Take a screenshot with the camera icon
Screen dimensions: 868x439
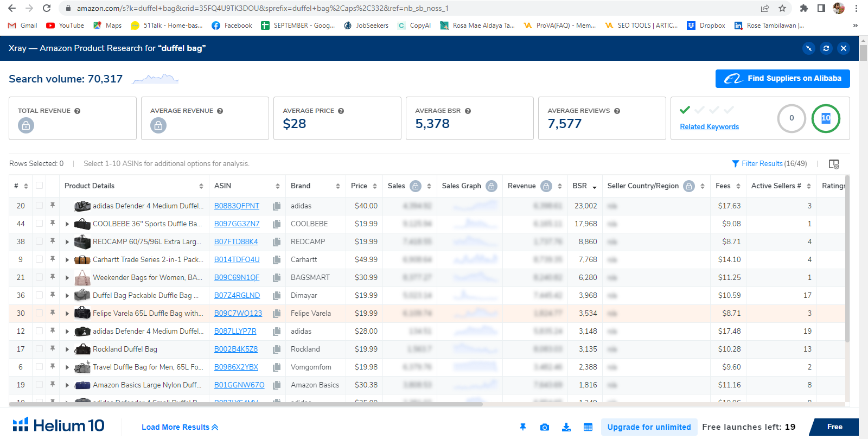545,427
